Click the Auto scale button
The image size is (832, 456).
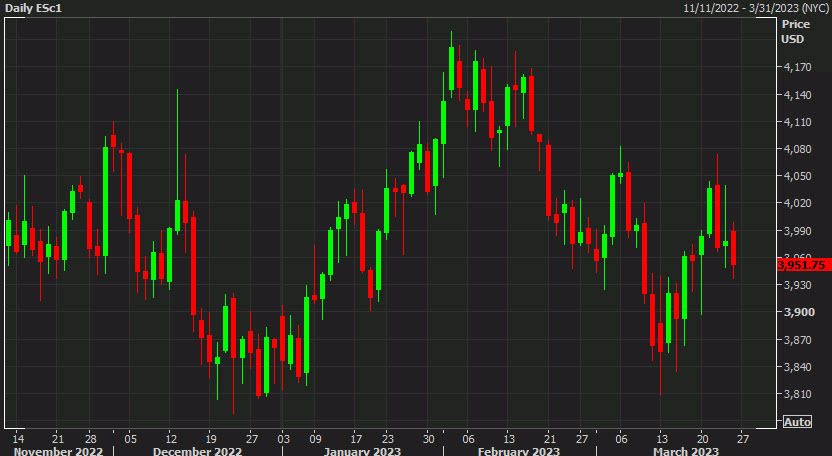pos(797,422)
